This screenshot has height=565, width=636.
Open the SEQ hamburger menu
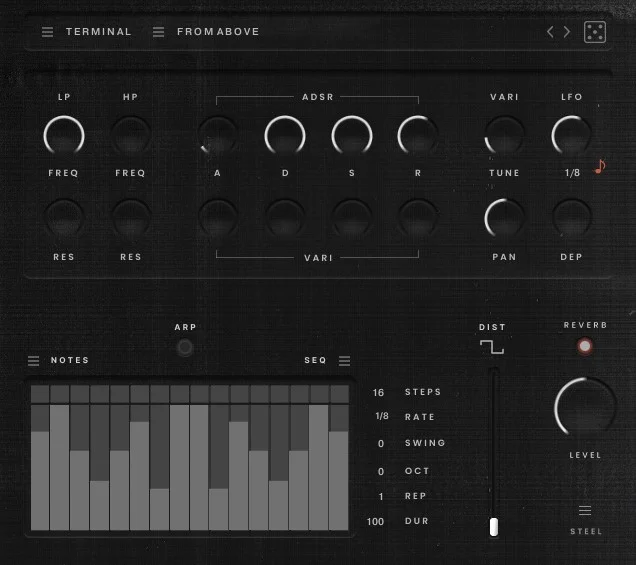(344, 361)
